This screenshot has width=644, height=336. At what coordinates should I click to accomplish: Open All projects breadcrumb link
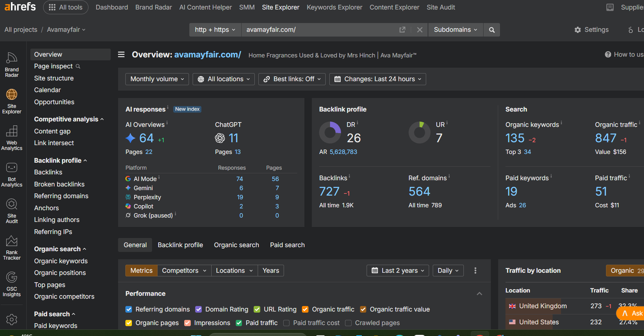[x=21, y=30]
